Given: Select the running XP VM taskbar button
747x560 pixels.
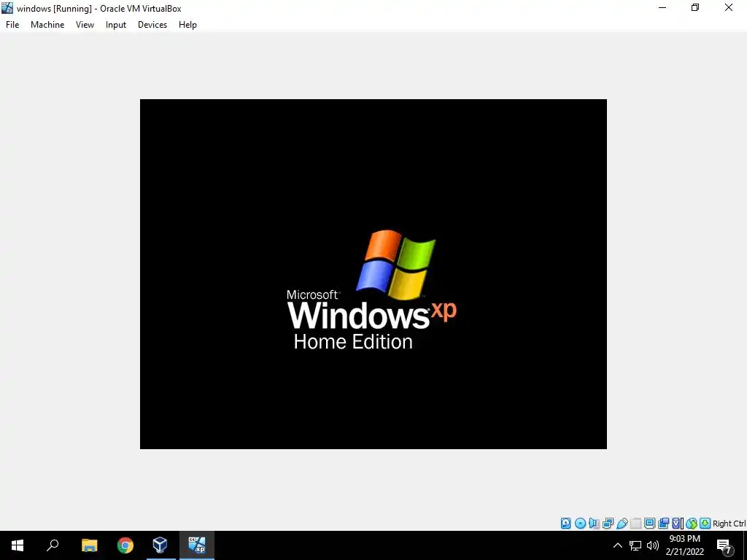Looking at the screenshot, I should [x=197, y=545].
